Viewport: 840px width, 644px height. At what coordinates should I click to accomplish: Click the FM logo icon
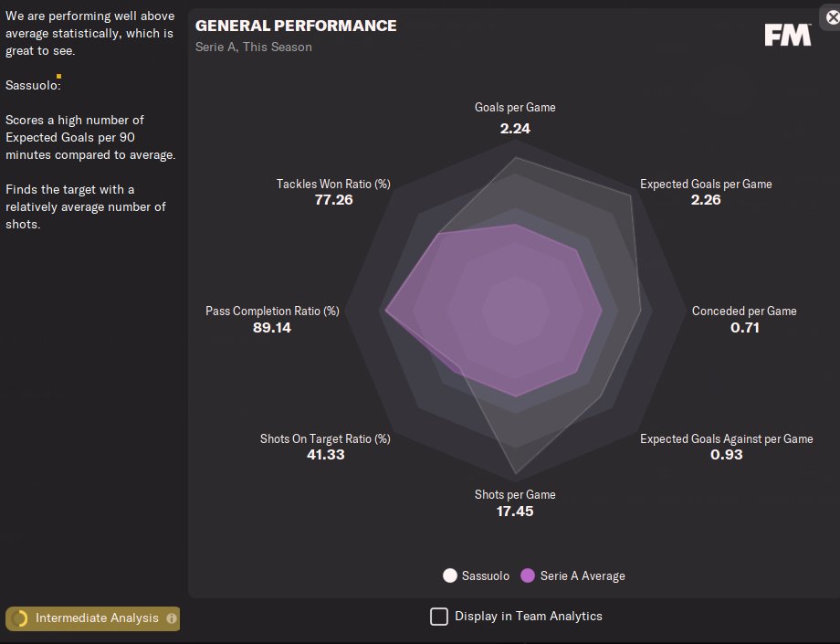(x=788, y=35)
